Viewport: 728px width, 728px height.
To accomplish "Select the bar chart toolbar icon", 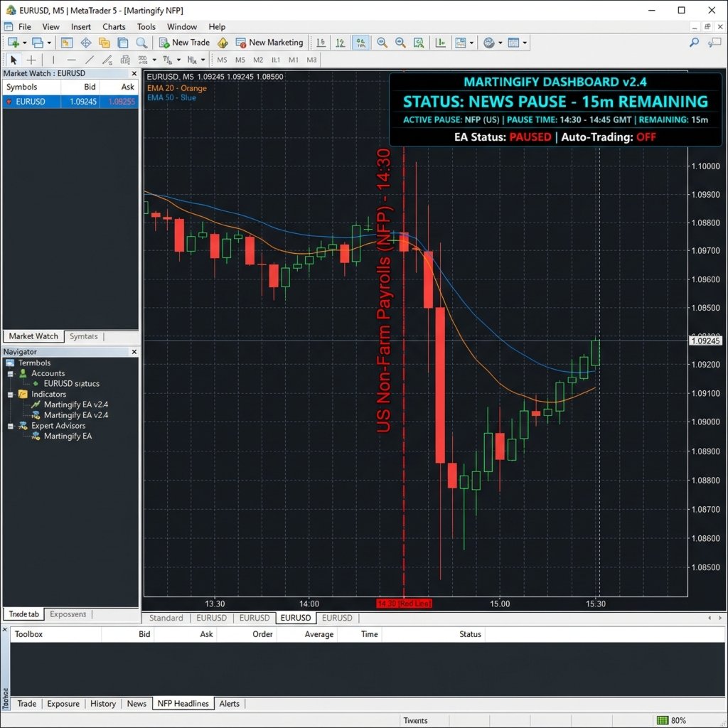I will coord(321,43).
